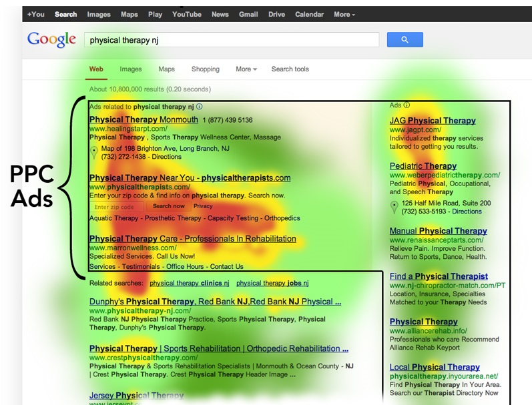
Task: Open Search tools
Action: coord(290,69)
